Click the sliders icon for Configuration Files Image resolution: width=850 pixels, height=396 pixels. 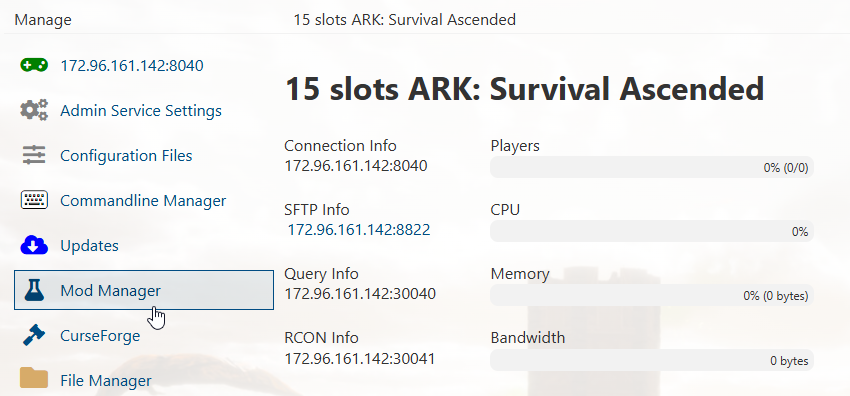[34, 155]
